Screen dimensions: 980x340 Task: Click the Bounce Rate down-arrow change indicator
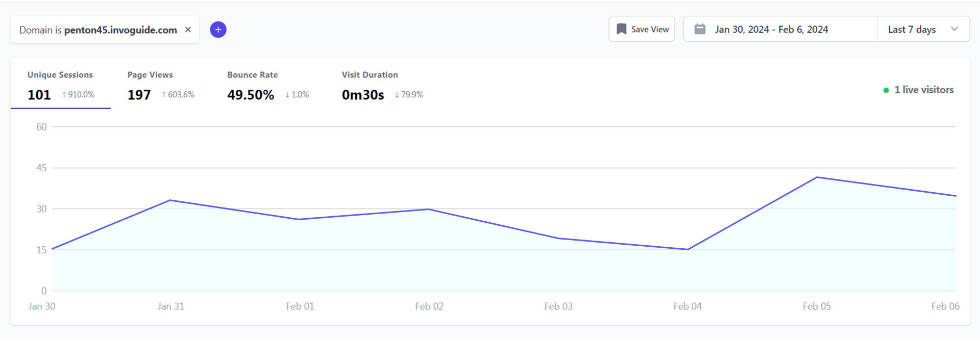coord(287,95)
